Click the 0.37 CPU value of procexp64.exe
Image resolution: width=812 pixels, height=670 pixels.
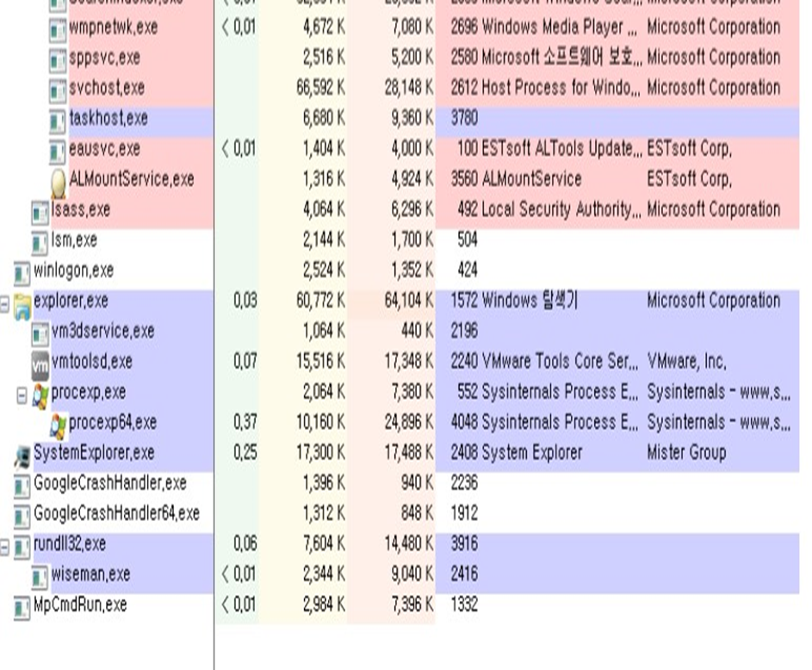pos(245,423)
